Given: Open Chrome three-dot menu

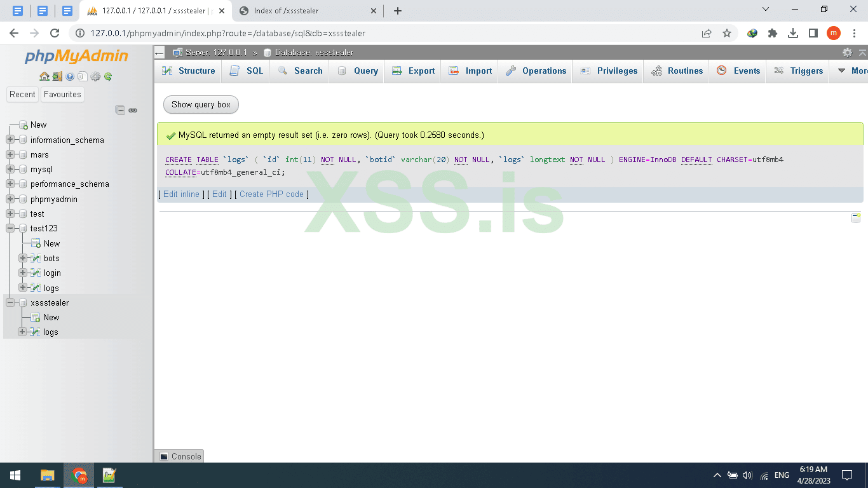Looking at the screenshot, I should coord(854,33).
